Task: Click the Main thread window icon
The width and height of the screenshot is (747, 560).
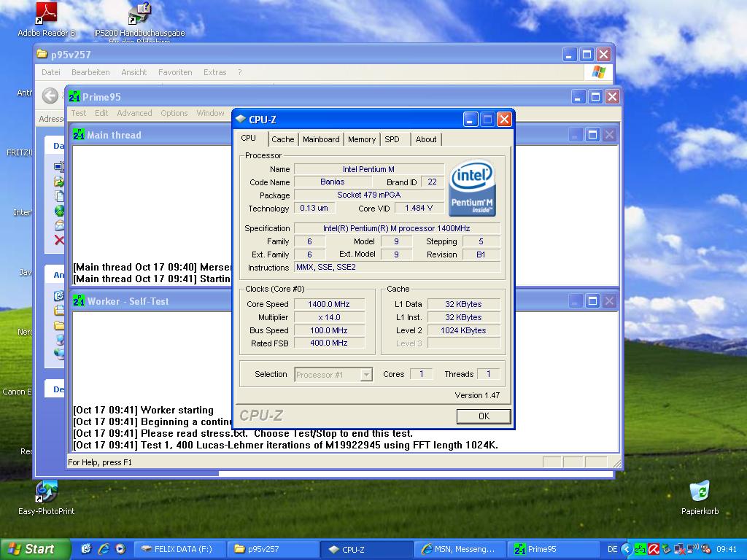Action: [x=79, y=135]
